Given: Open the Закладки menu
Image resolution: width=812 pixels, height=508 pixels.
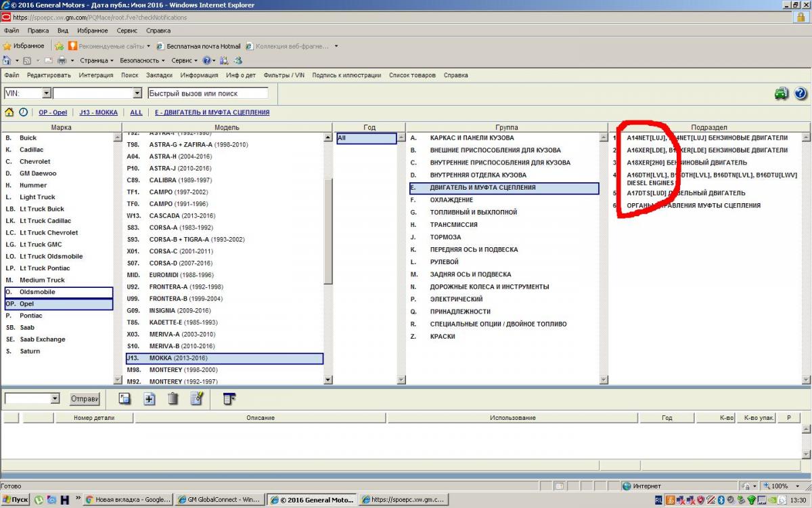Looking at the screenshot, I should click(x=159, y=75).
